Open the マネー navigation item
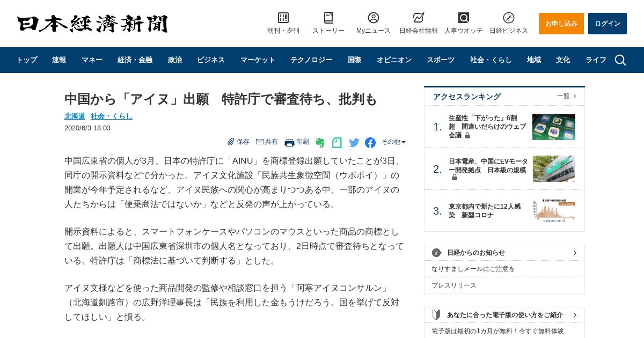The width and height of the screenshot is (644, 338). (92, 60)
